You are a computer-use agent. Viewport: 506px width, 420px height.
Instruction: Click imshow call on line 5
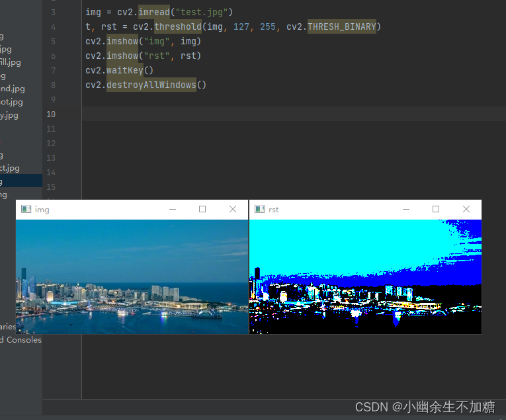coord(122,41)
